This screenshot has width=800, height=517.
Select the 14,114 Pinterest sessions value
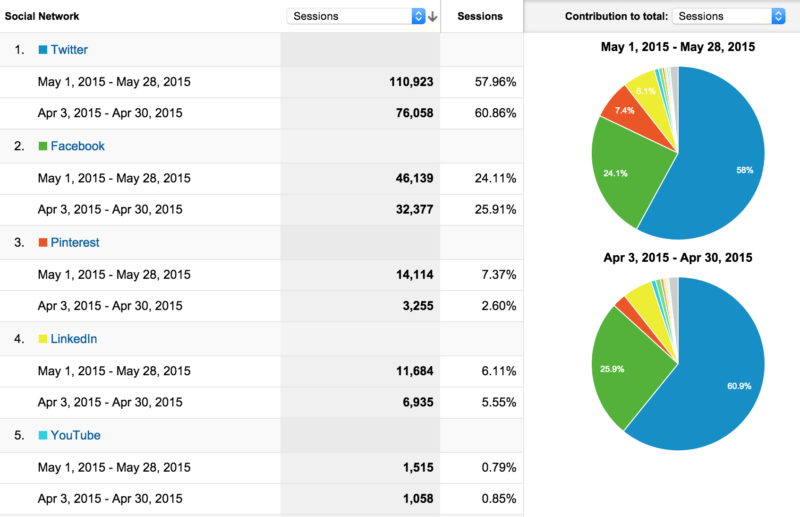pyautogui.click(x=414, y=275)
